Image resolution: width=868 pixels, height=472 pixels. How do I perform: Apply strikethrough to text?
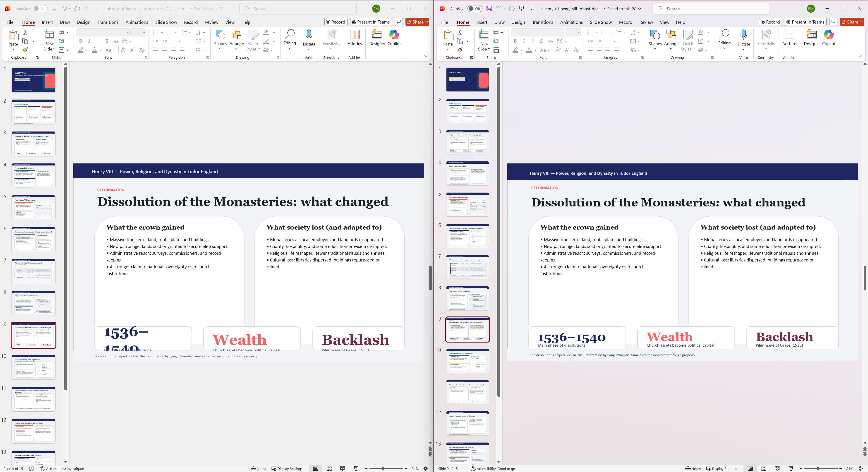(x=116, y=41)
